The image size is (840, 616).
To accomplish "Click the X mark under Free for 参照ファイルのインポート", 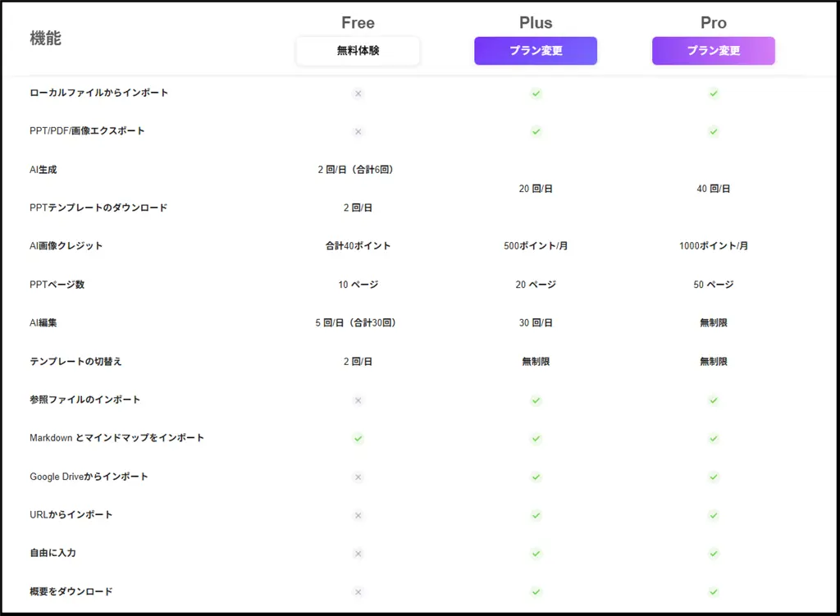I will click(358, 400).
